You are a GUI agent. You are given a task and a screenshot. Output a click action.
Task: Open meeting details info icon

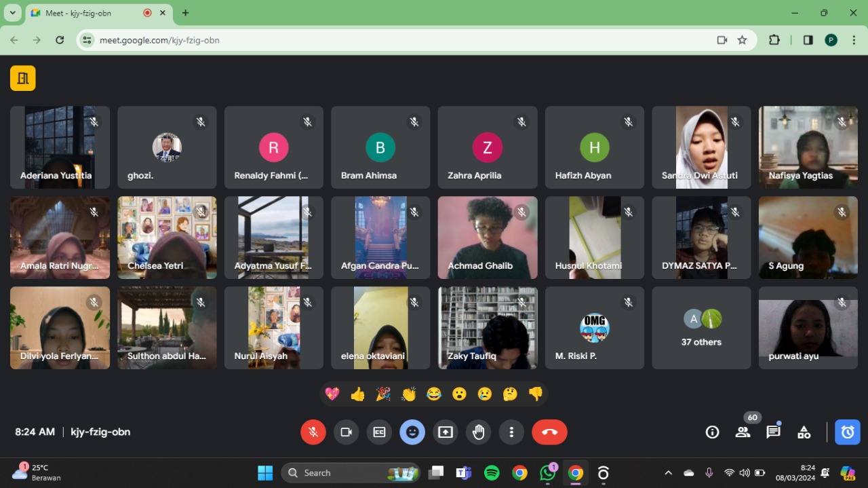click(x=712, y=432)
